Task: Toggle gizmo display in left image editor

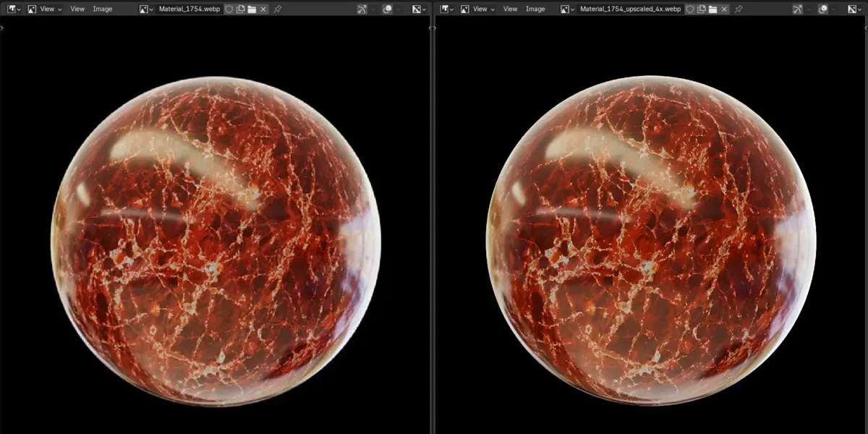Action: point(361,9)
